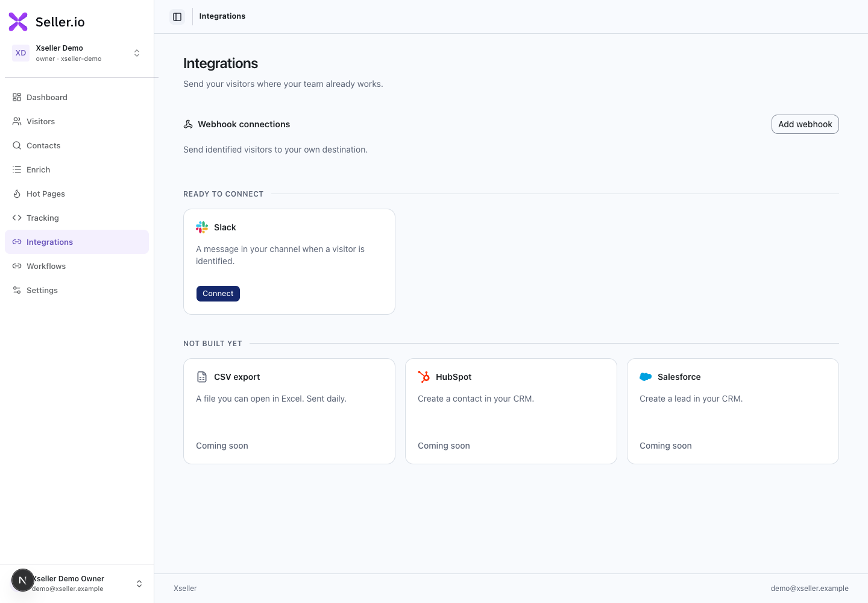
Task: Click "Send identified visitors to your own destination."
Action: tap(275, 150)
